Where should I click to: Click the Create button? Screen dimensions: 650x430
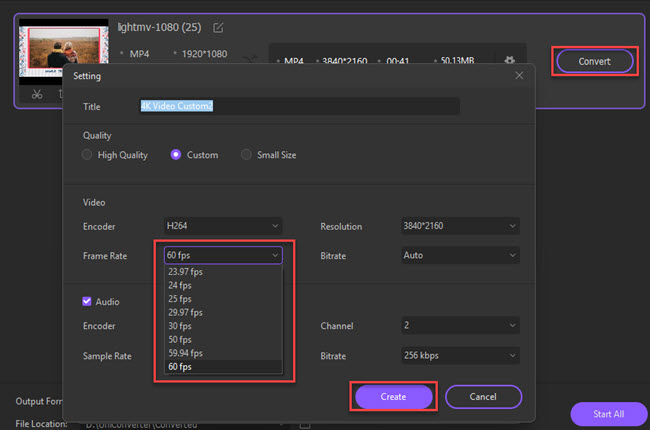393,397
